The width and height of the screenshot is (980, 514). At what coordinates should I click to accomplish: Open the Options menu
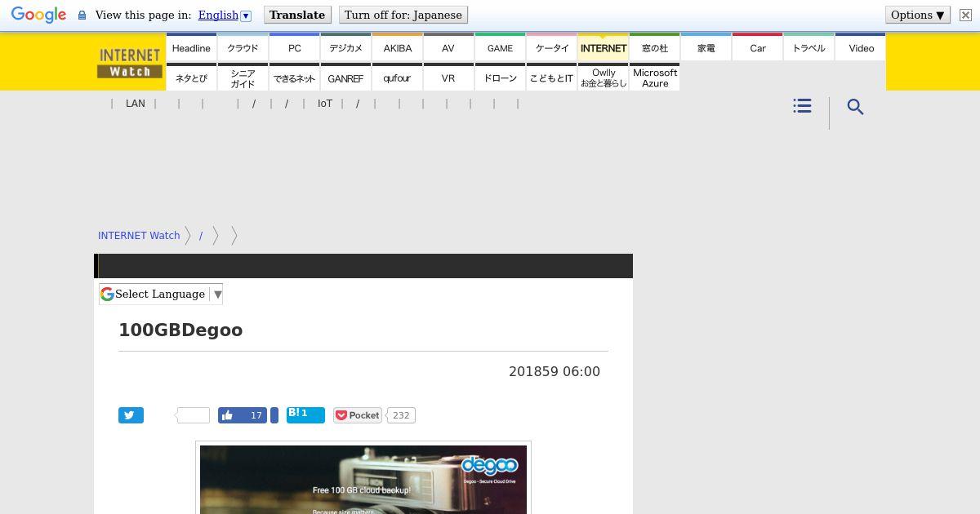918,16
